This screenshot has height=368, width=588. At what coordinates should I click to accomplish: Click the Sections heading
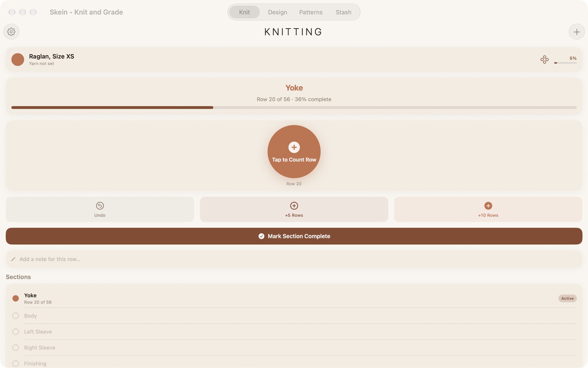click(x=18, y=277)
